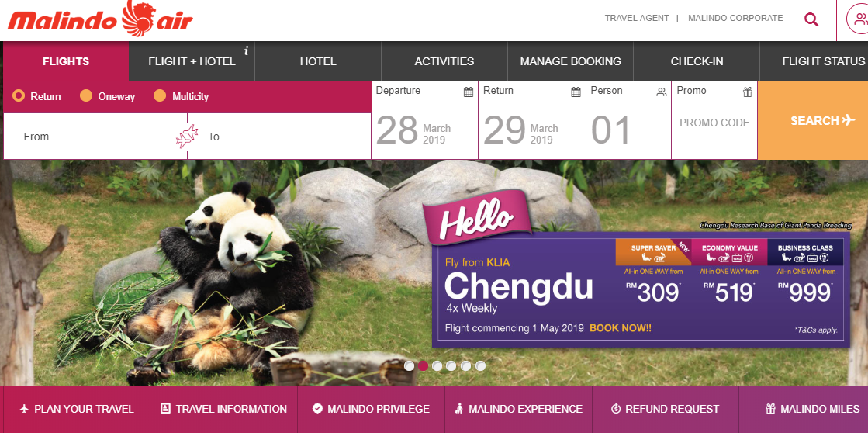868x436 pixels.
Task: Open the Travel Agent link
Action: point(637,18)
